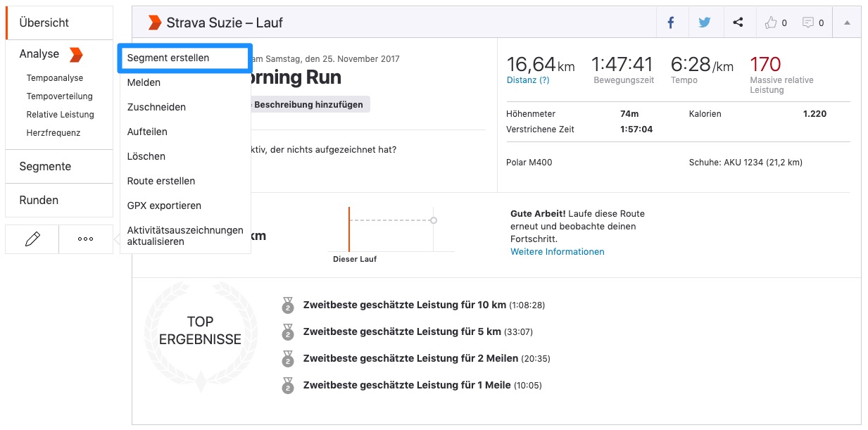Share the activity on Twitter
The width and height of the screenshot is (868, 430).
click(x=705, y=22)
